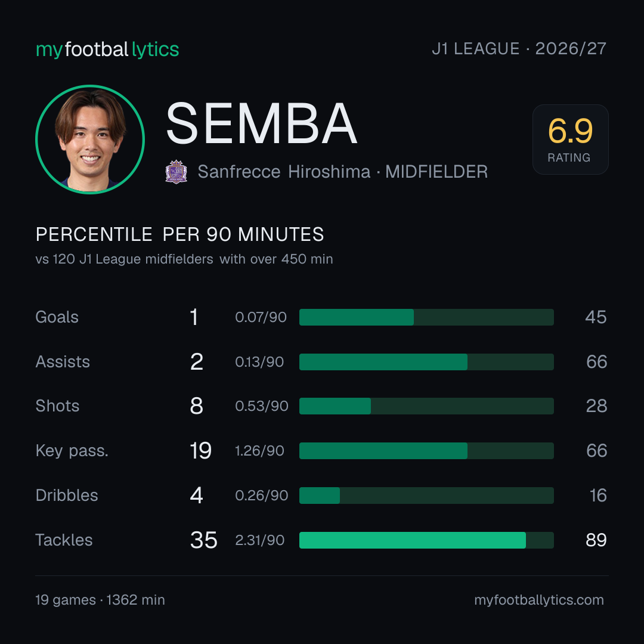The image size is (644, 644).
Task: Visit the myfootballytics.com footer link
Action: [x=539, y=600]
